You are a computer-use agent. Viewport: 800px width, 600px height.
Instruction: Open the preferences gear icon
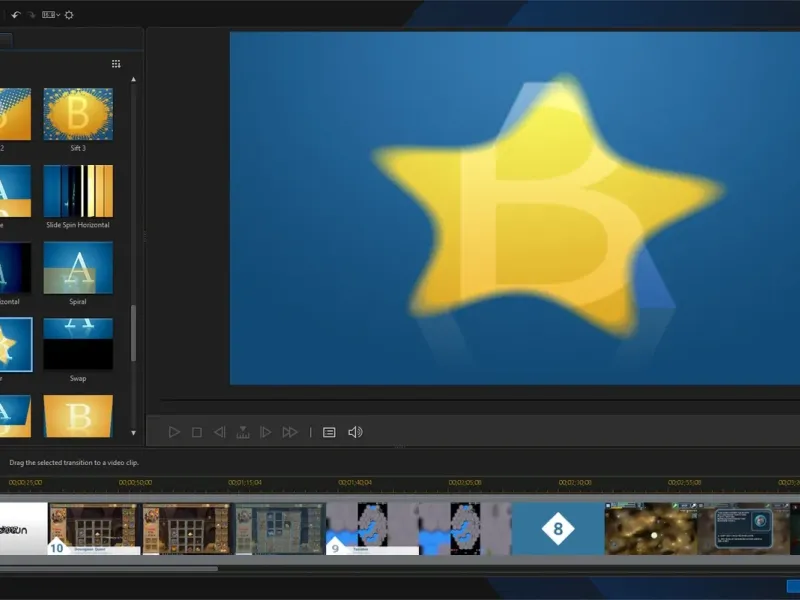(69, 15)
